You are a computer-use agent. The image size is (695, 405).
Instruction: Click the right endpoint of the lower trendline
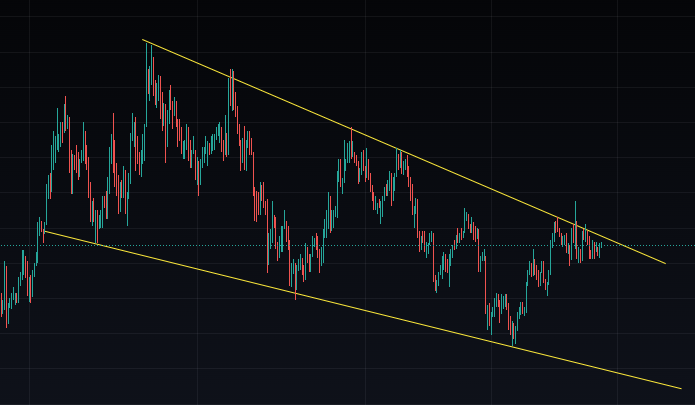tap(681, 388)
